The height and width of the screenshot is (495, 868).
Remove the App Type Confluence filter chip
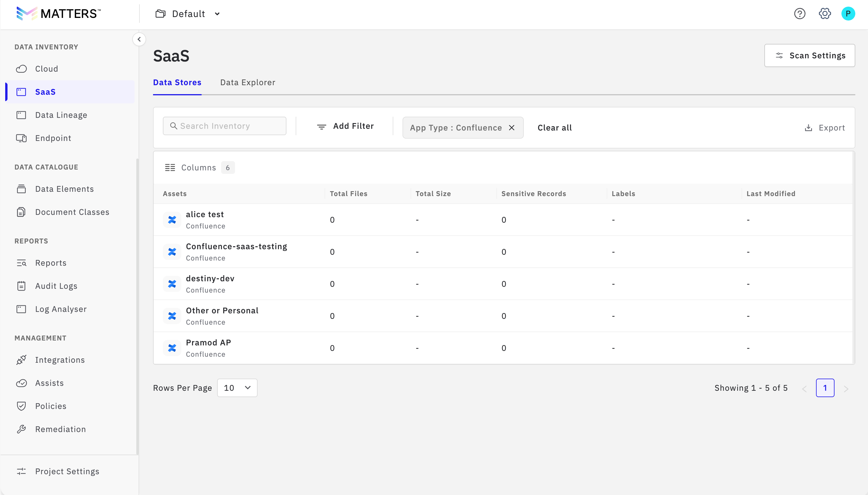511,127
